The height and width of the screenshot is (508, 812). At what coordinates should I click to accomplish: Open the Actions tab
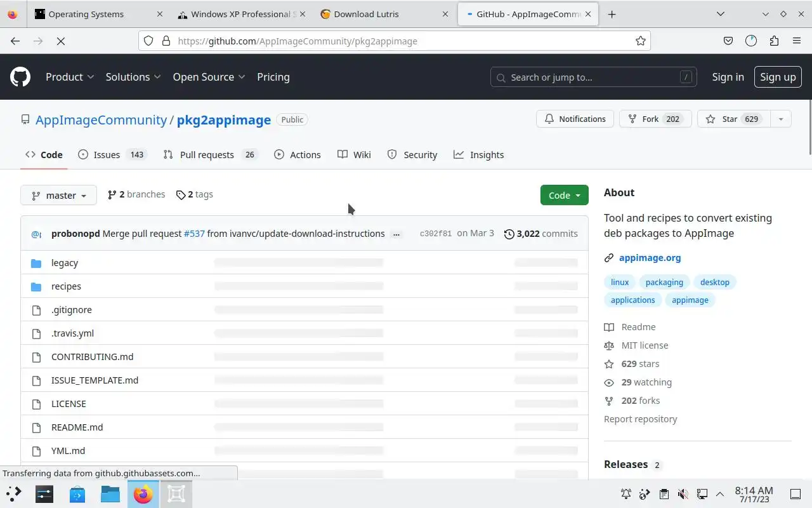point(298,155)
